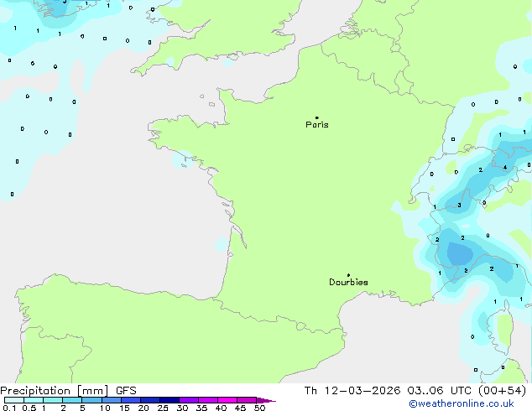
Task: Click the '30' legend scale label
Action: tap(182, 408)
